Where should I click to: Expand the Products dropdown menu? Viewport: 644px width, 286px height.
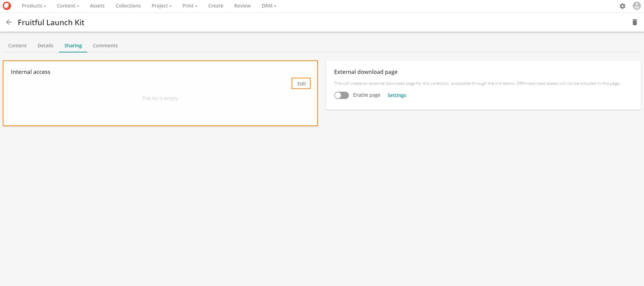pyautogui.click(x=34, y=6)
